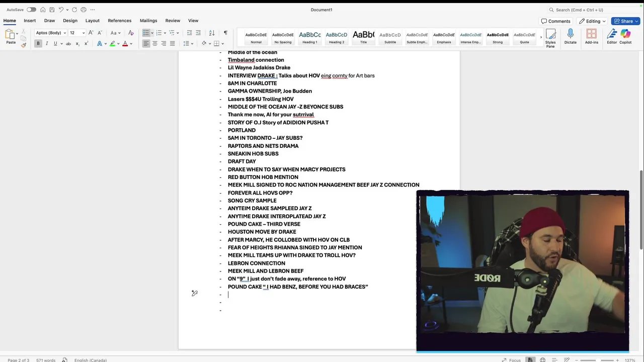
Task: Apply the red font color
Action: [125, 44]
